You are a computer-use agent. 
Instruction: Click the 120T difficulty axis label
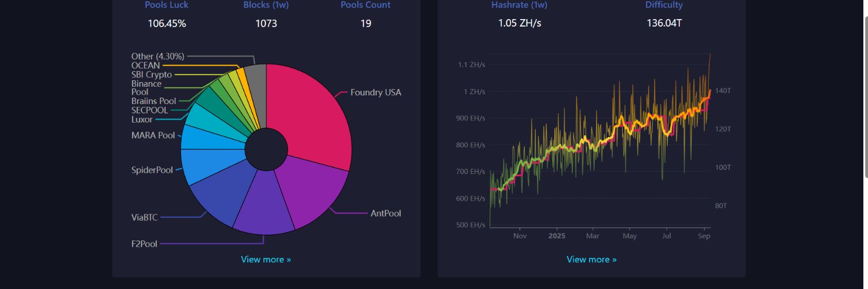[x=723, y=129]
